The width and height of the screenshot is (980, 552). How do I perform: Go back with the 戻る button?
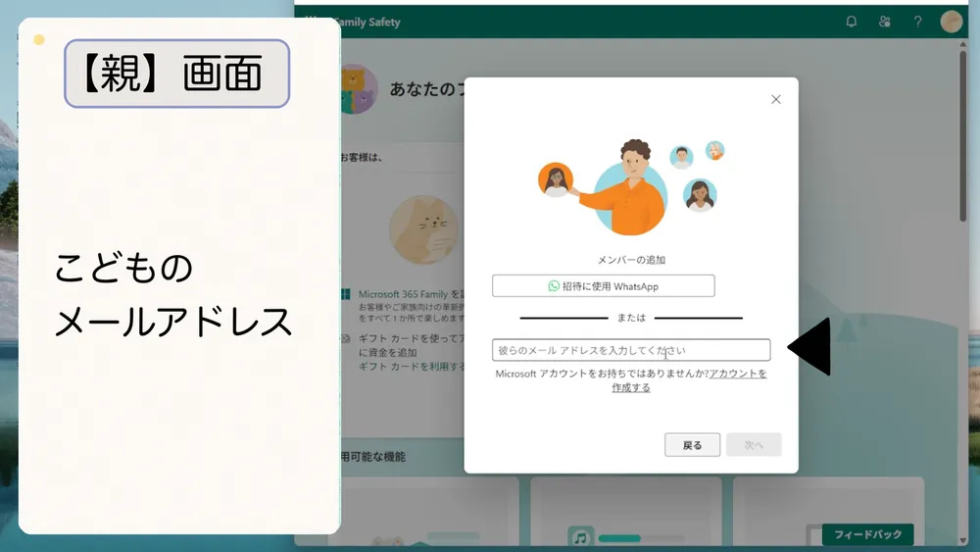[x=692, y=445]
